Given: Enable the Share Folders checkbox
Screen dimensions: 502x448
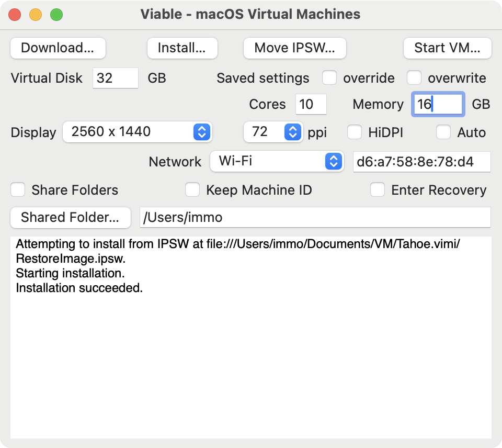Looking at the screenshot, I should 18,189.
